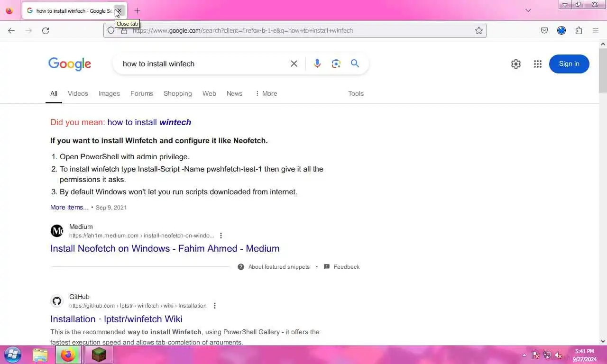This screenshot has height=364, width=607.
Task: Open 'Installation · lptstr/winfetch Wiki' result
Action: pos(117,319)
